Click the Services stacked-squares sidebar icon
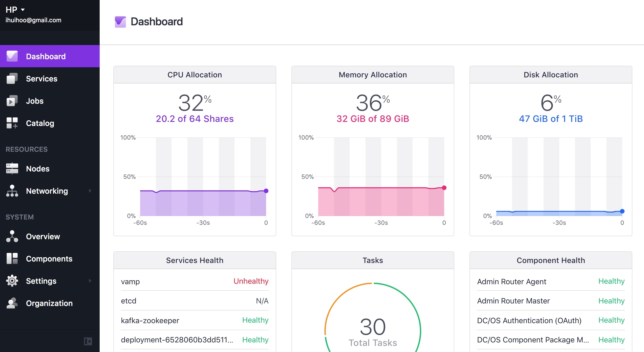644x352 pixels. tap(12, 79)
